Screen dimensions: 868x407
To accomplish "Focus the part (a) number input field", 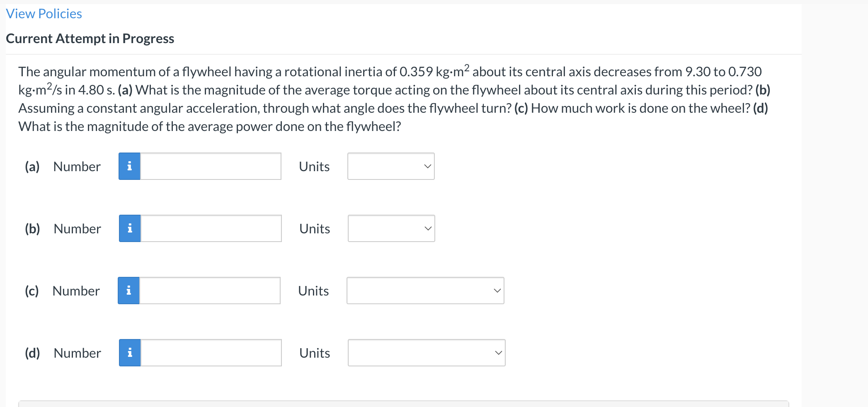I will [211, 166].
